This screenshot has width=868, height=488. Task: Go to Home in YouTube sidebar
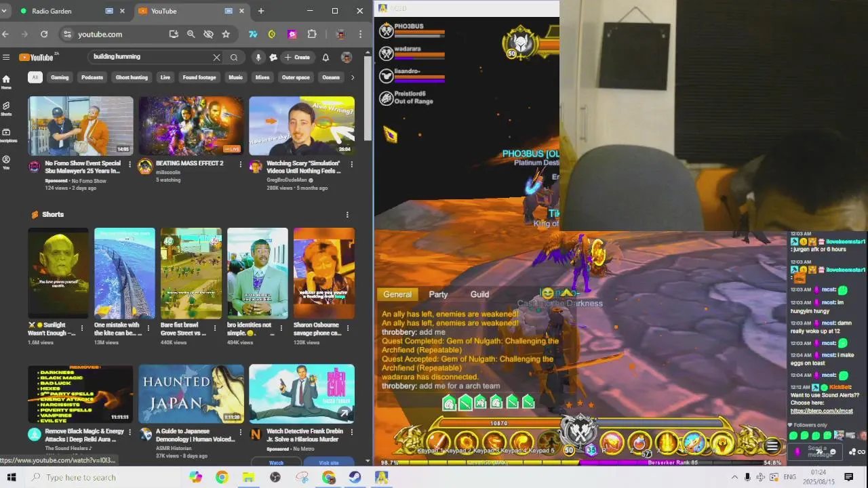[x=6, y=82]
